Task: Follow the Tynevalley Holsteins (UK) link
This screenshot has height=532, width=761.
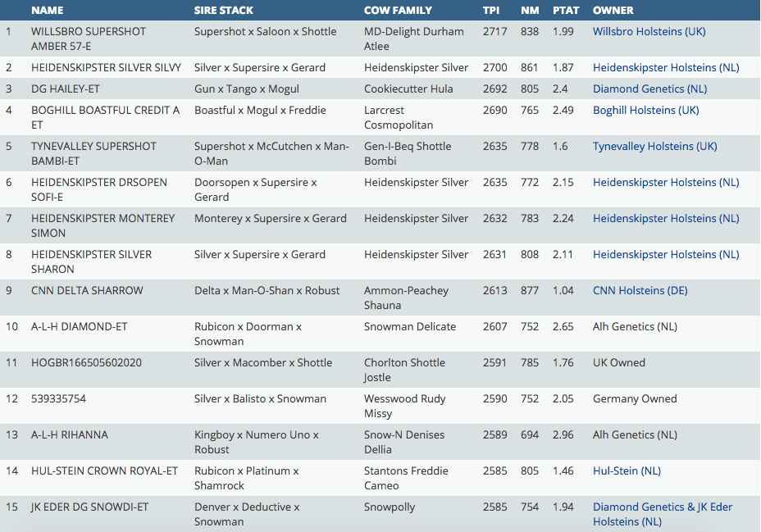Action: pyautogui.click(x=654, y=146)
